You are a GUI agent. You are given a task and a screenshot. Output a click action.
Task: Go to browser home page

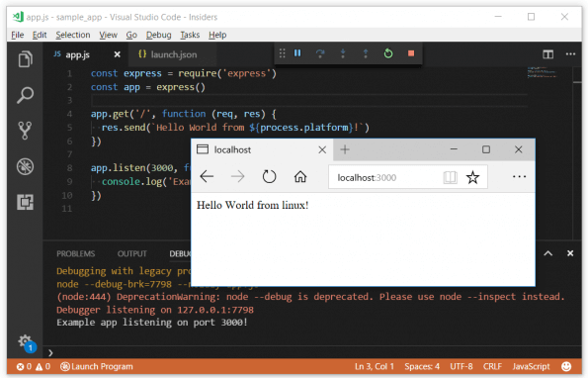pyautogui.click(x=300, y=176)
